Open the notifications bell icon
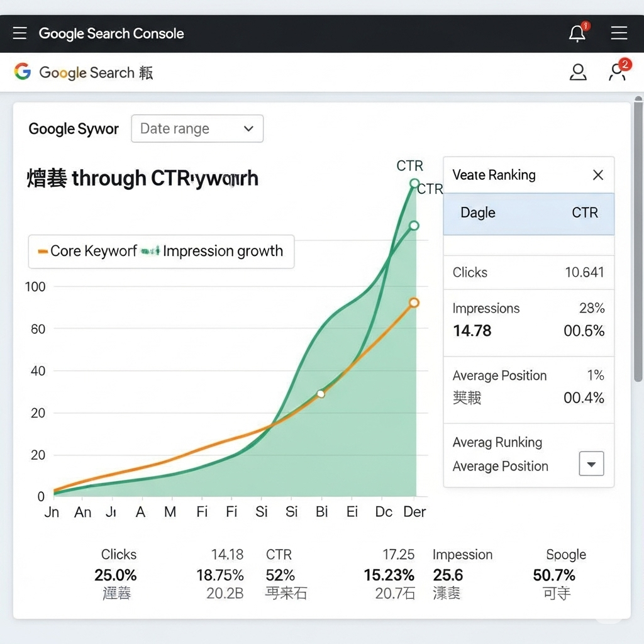This screenshot has width=644, height=644. pos(578,33)
